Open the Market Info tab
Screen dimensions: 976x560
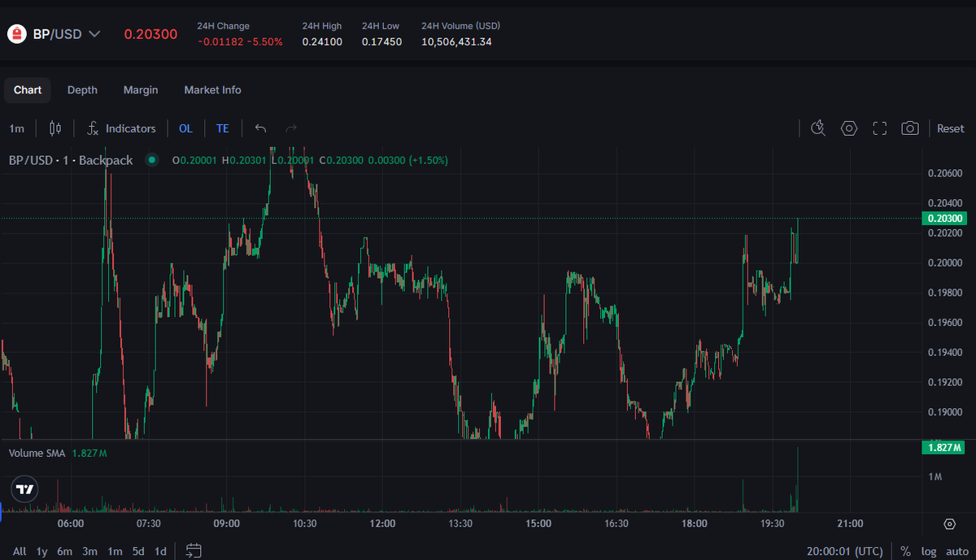pyautogui.click(x=212, y=90)
